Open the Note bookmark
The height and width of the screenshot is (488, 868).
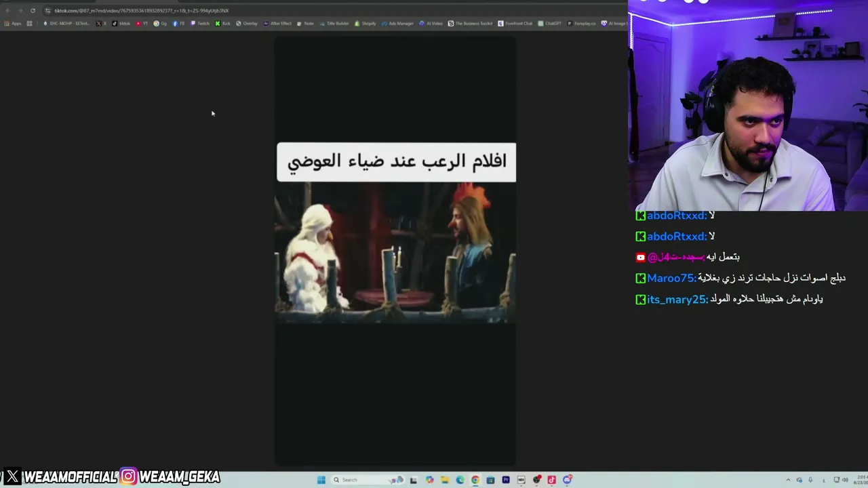coord(306,24)
